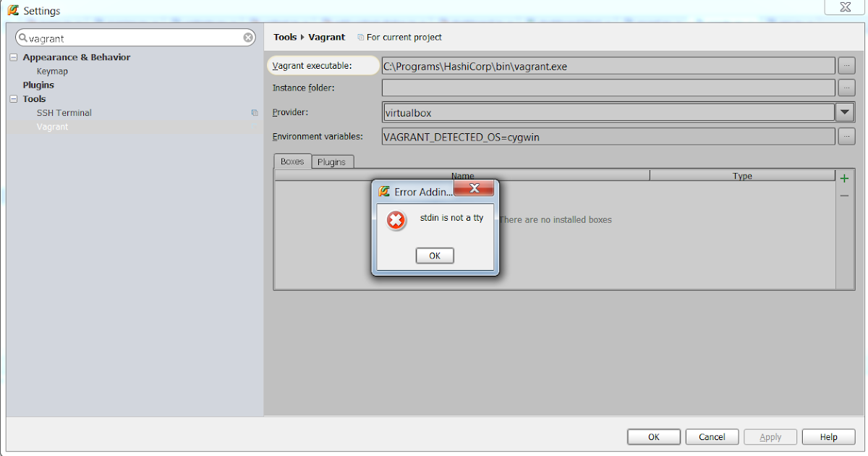The image size is (868, 456).
Task: Apply the Vagrant settings
Action: click(x=770, y=436)
